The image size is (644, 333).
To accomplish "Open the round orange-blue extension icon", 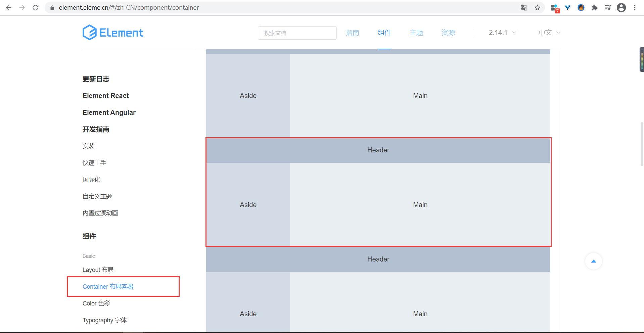I will [x=581, y=7].
